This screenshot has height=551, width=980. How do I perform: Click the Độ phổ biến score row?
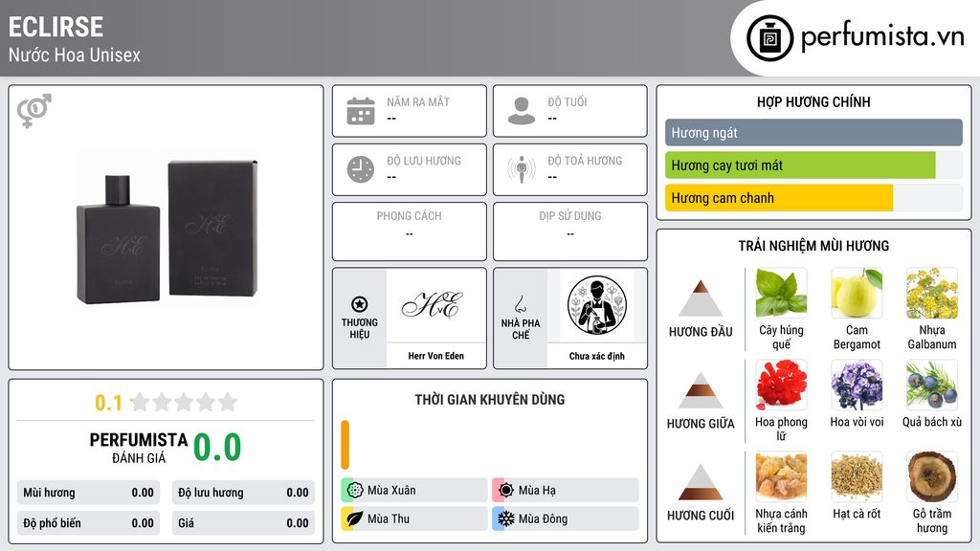click(x=88, y=523)
